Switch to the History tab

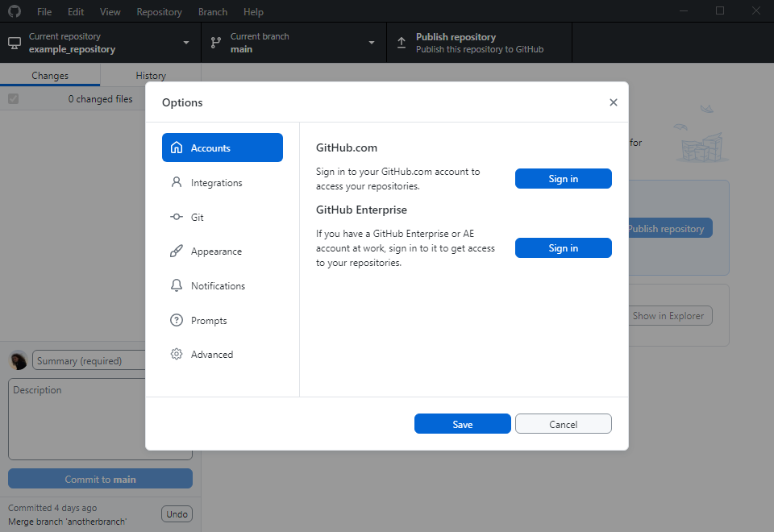click(x=151, y=75)
